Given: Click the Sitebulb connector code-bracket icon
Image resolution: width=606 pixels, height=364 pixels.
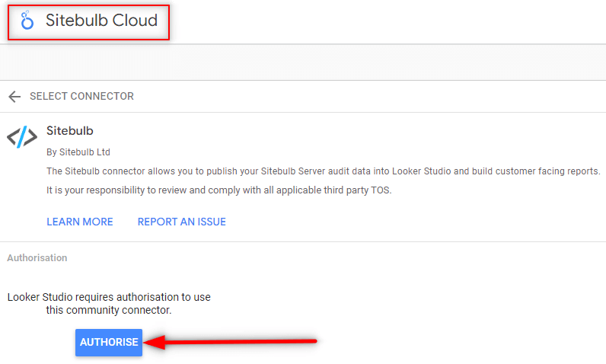Looking at the screenshot, I should point(22,137).
